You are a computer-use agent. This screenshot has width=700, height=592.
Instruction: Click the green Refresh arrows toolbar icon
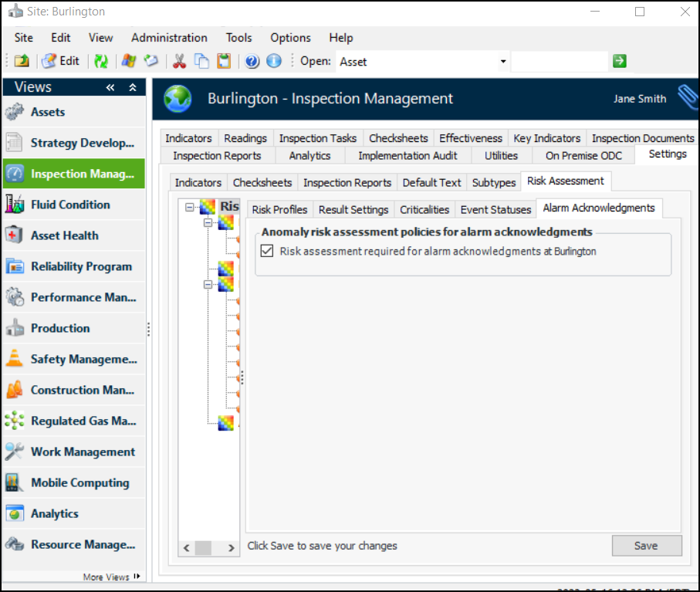point(101,62)
